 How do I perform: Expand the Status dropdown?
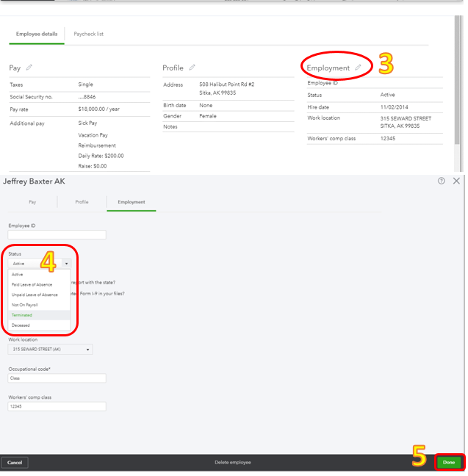[40, 263]
